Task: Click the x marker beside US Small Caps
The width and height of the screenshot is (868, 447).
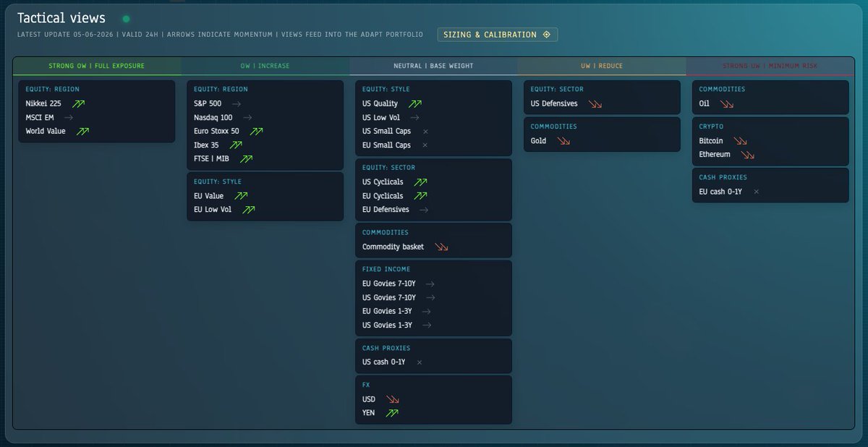Action: click(425, 131)
